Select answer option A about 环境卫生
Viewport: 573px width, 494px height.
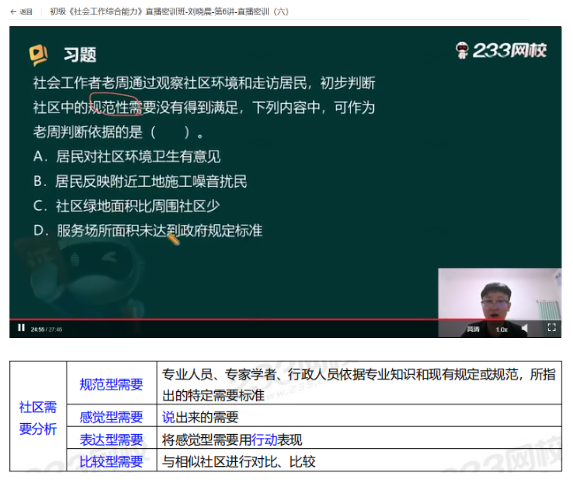127,157
